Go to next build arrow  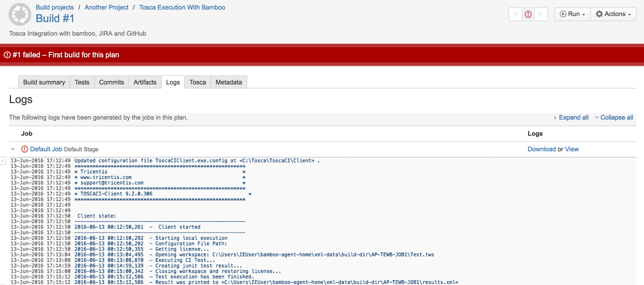[x=541, y=14]
